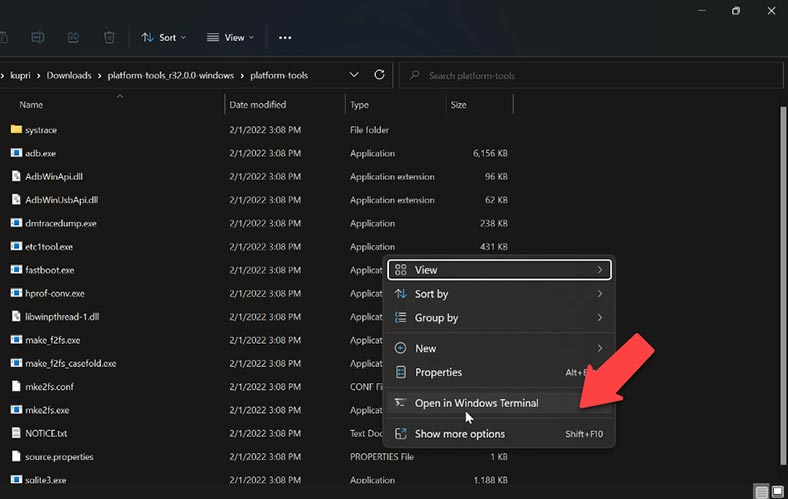Image resolution: width=788 pixels, height=499 pixels.
Task: Open the View dropdown in toolbar
Action: pos(230,37)
